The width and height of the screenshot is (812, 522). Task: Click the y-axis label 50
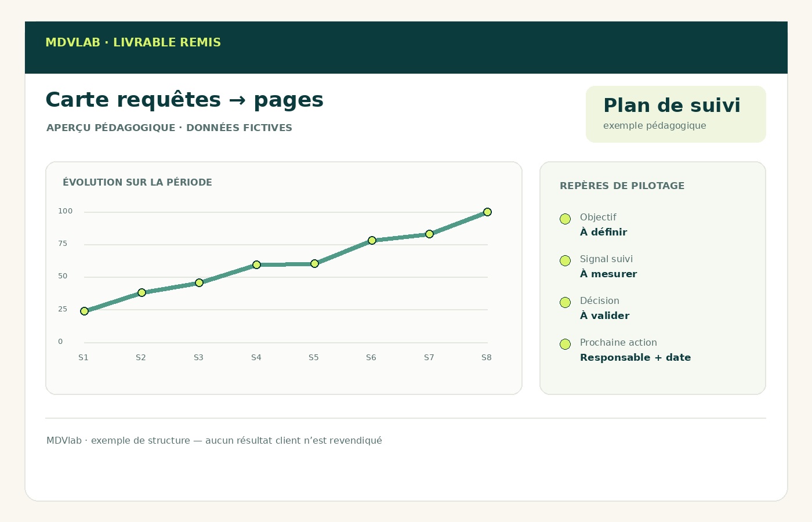pos(63,276)
